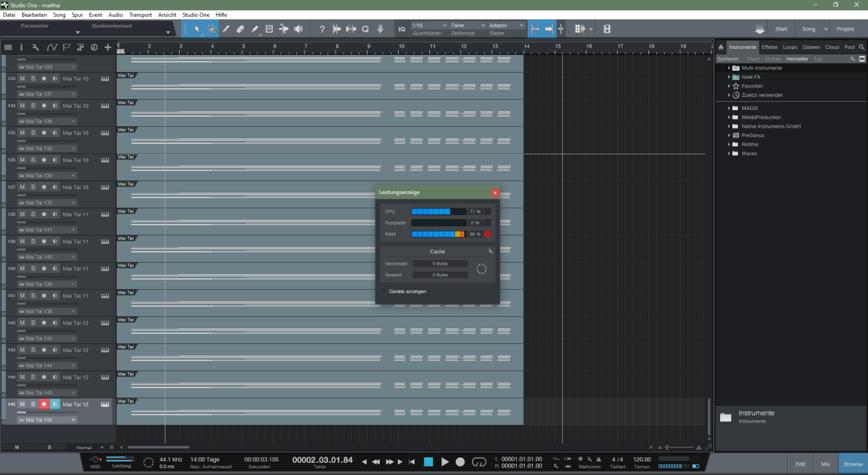Screen dimensions: 868x475
Task: Click the 4/4 time signature field
Action: pos(618,459)
